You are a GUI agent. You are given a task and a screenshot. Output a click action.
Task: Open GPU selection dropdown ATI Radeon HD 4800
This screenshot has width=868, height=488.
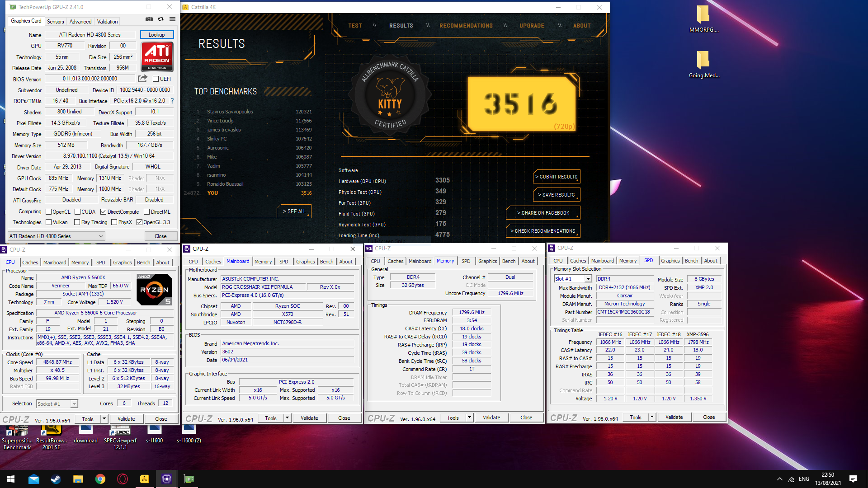tap(57, 236)
